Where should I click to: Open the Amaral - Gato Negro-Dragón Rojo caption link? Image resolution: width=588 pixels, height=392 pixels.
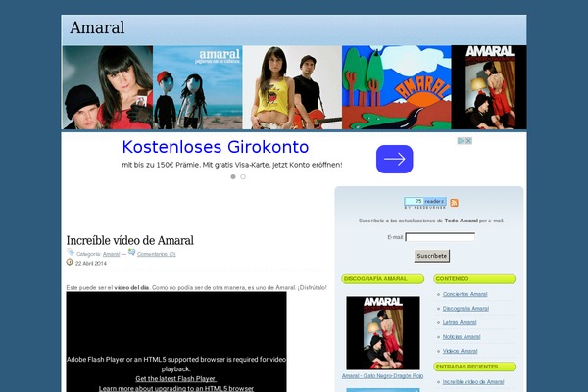point(382,376)
